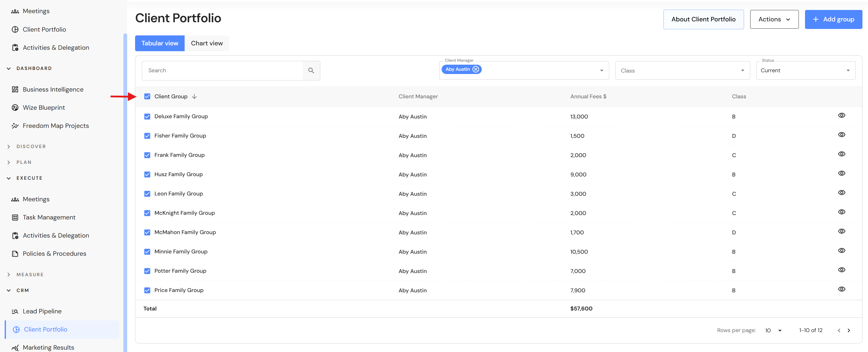Image resolution: width=868 pixels, height=352 pixels.
Task: Click the Search input field
Action: click(222, 70)
